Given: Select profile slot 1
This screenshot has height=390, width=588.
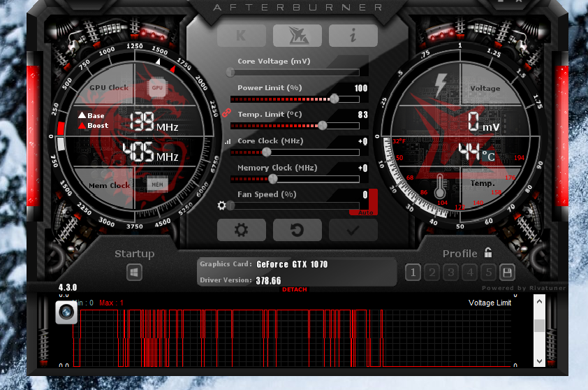Looking at the screenshot, I should point(413,273).
